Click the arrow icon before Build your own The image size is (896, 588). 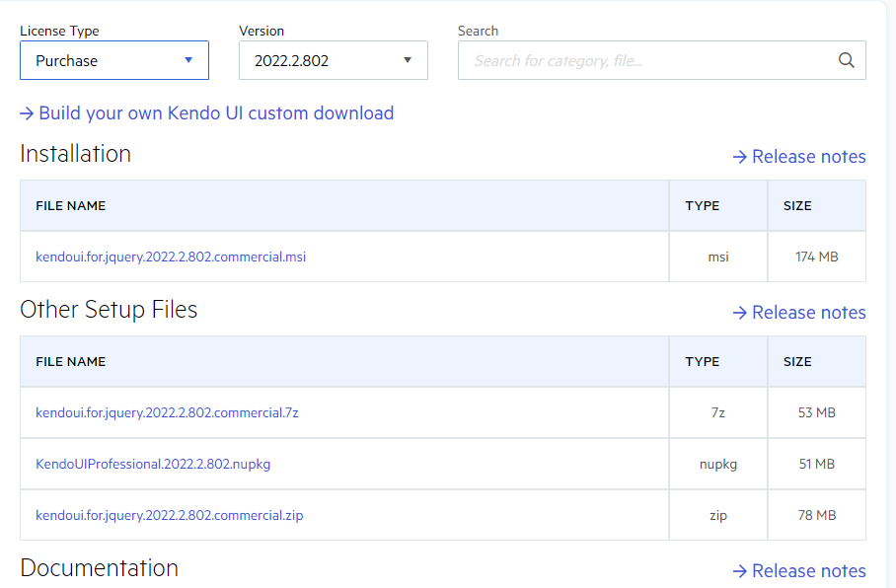(27, 113)
